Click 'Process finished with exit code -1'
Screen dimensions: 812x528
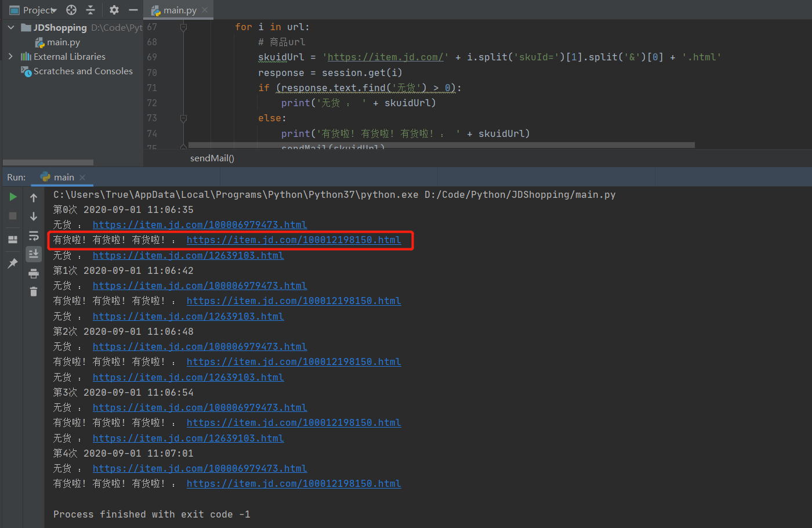tap(152, 514)
